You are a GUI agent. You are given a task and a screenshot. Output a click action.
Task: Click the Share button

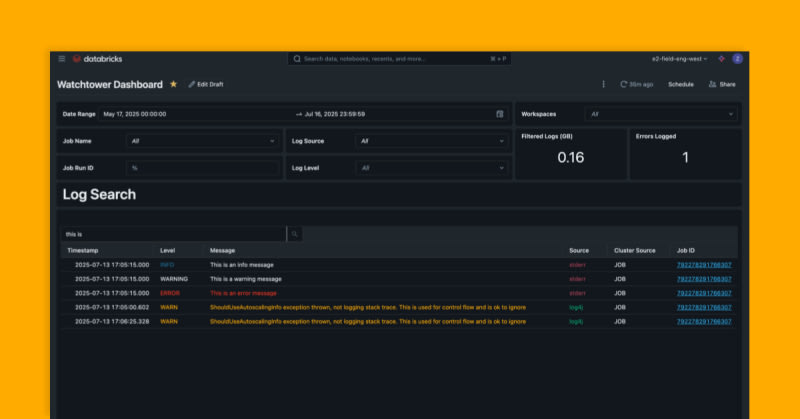click(x=722, y=84)
